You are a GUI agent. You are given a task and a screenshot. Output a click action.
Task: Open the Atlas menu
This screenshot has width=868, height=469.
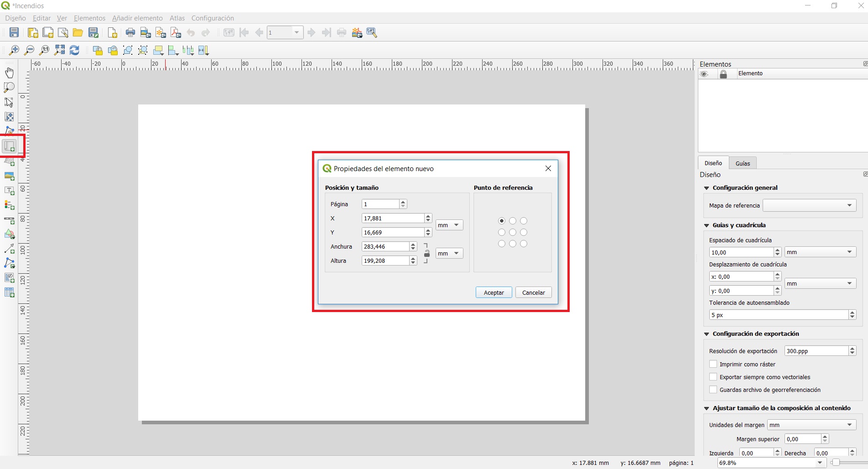point(177,18)
